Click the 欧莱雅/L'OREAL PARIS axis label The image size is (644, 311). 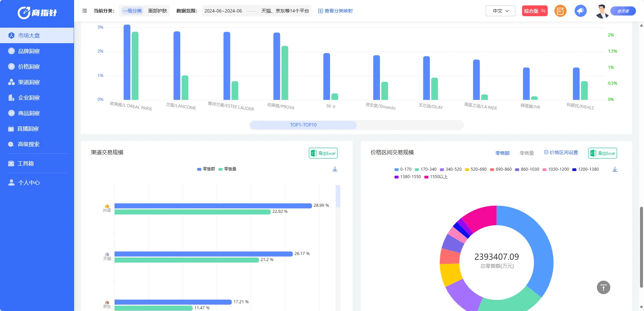tap(131, 106)
